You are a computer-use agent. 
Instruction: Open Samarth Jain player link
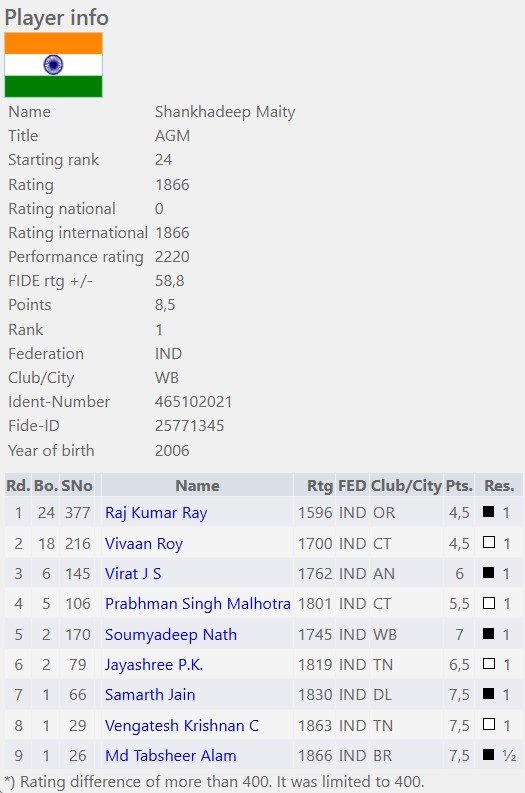(150, 694)
